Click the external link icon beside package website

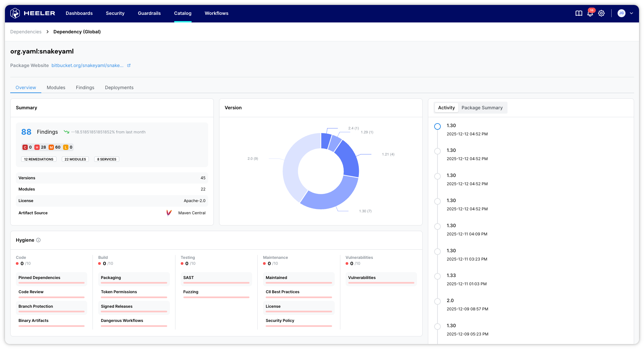tap(129, 65)
